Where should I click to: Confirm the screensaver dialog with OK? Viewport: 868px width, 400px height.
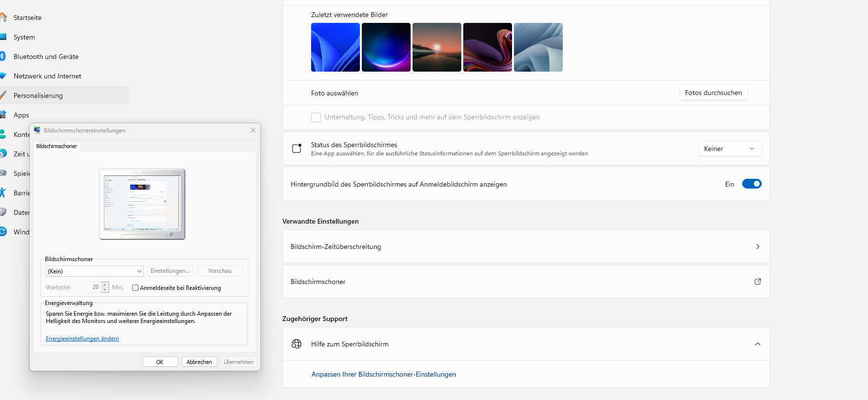160,362
